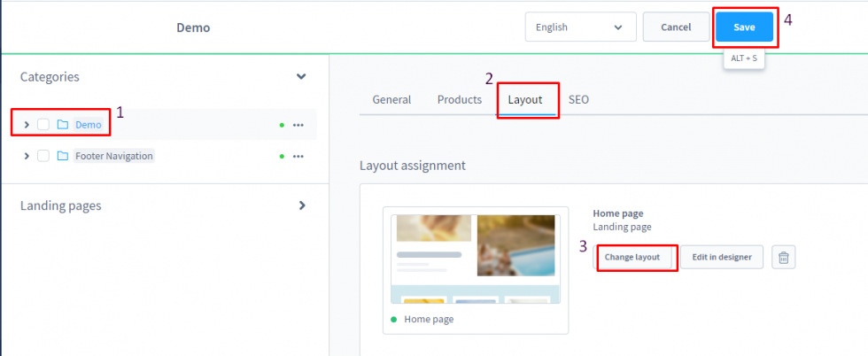Click the green status dot for Demo
This screenshot has width=868, height=356.
[282, 125]
